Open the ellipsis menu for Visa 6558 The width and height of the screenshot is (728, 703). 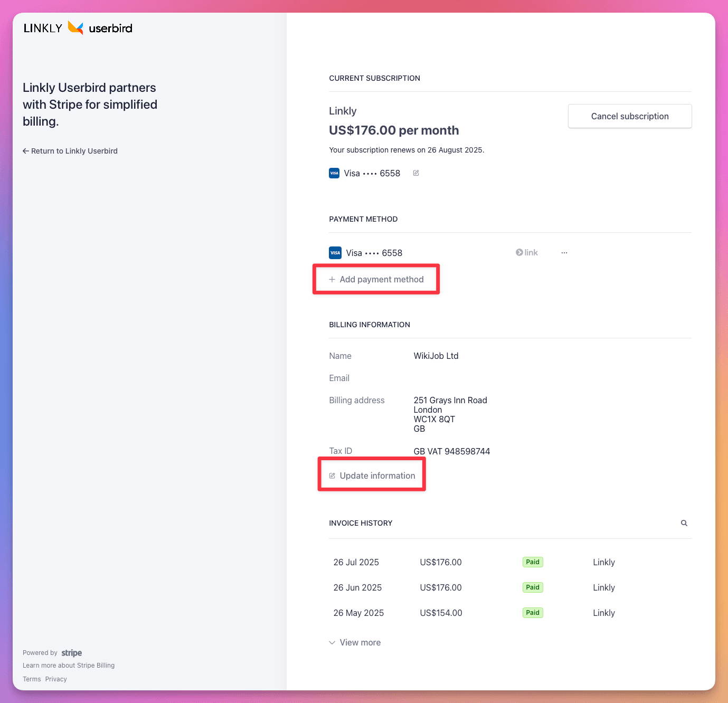pyautogui.click(x=564, y=252)
